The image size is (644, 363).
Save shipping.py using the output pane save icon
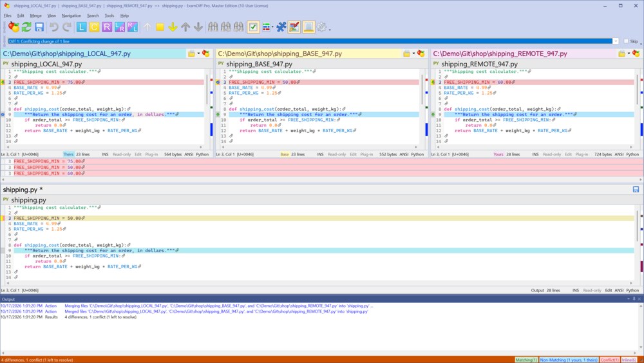[x=636, y=190]
